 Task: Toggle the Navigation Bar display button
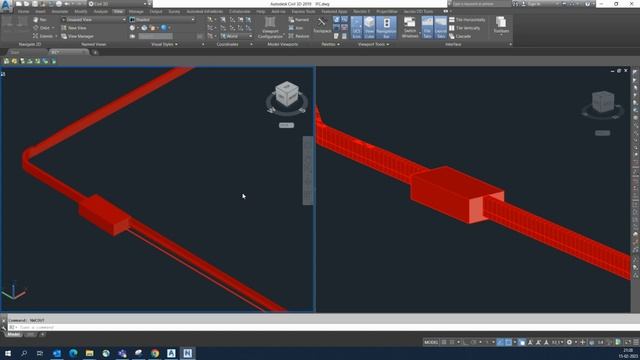[x=386, y=27]
